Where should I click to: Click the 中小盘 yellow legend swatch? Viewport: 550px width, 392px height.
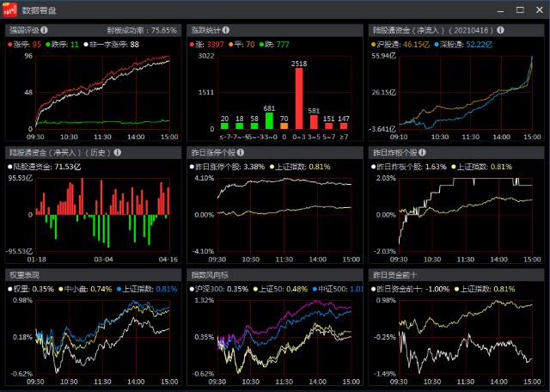[x=60, y=288]
